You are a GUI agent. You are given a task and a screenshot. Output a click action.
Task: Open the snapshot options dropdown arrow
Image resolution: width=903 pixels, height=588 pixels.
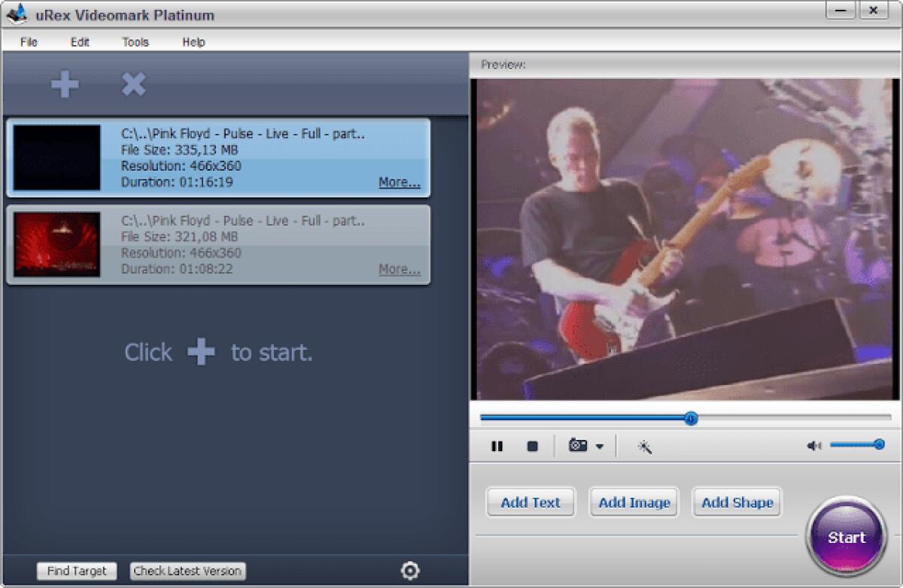[598, 446]
